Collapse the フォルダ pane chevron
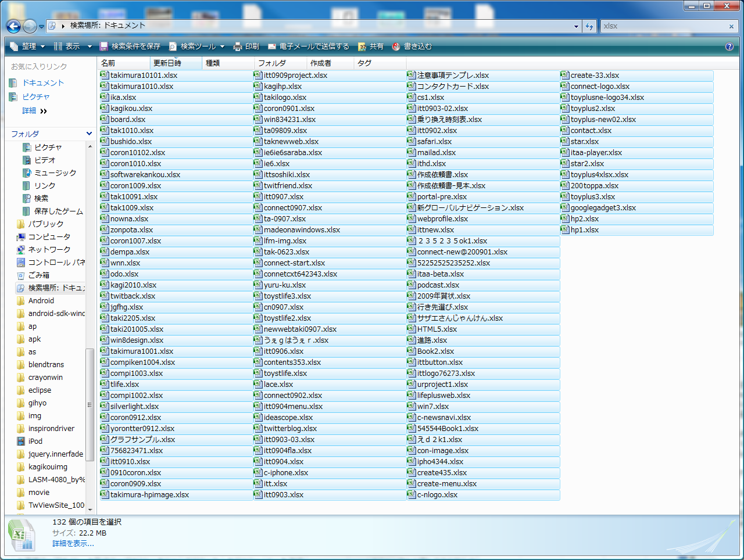The width and height of the screenshot is (744, 560). pyautogui.click(x=89, y=134)
